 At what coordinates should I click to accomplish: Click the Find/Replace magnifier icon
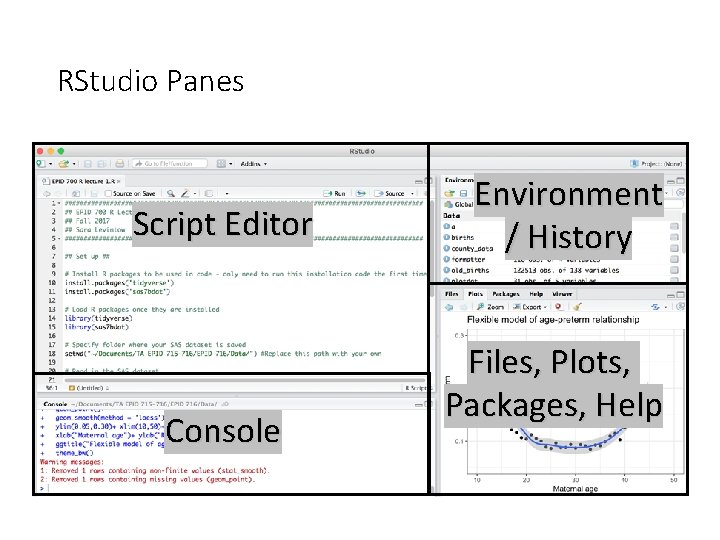click(171, 194)
